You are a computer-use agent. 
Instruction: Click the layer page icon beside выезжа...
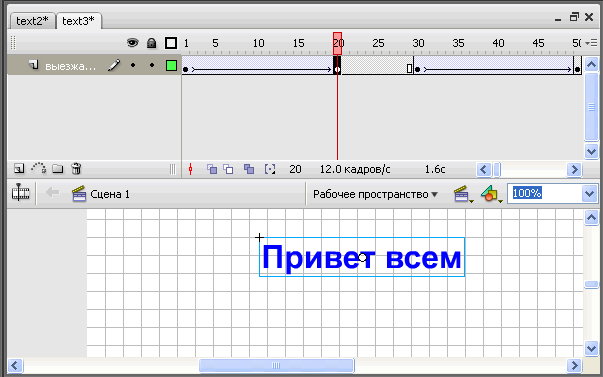coord(34,65)
